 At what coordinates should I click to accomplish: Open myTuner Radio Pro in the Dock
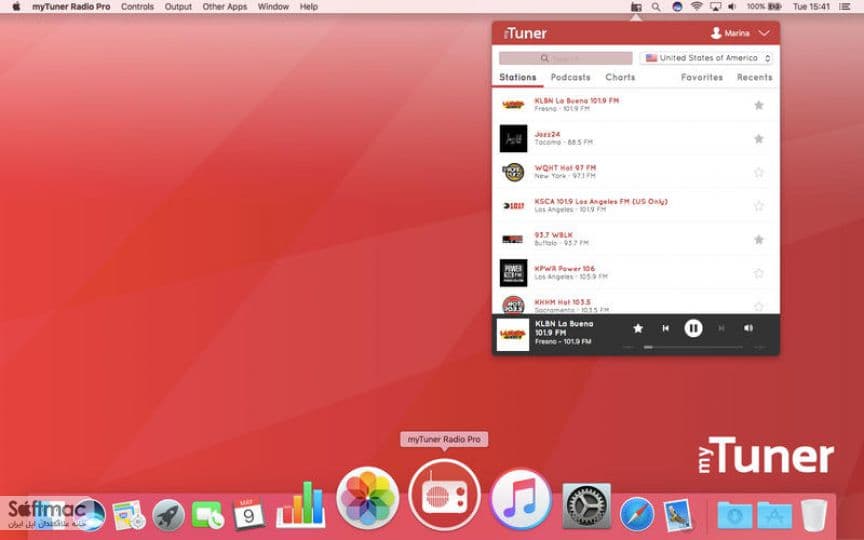[445, 494]
